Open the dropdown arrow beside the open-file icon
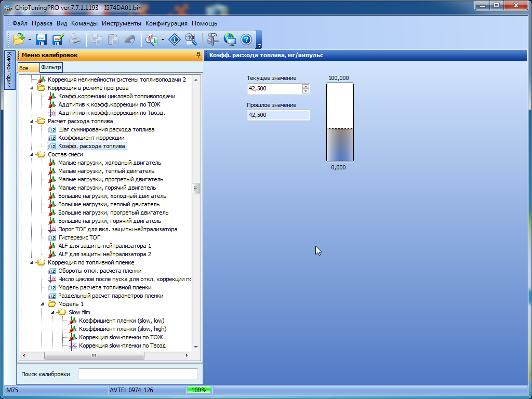 [x=30, y=40]
